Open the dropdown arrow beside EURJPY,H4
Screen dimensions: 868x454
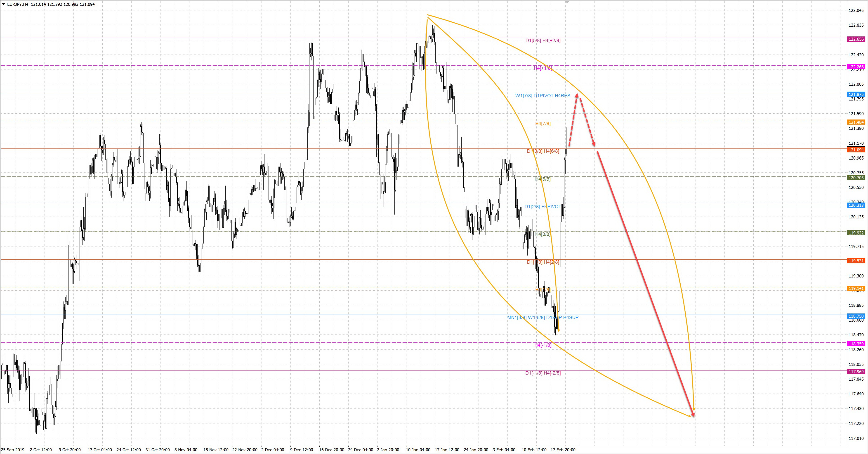point(3,4)
